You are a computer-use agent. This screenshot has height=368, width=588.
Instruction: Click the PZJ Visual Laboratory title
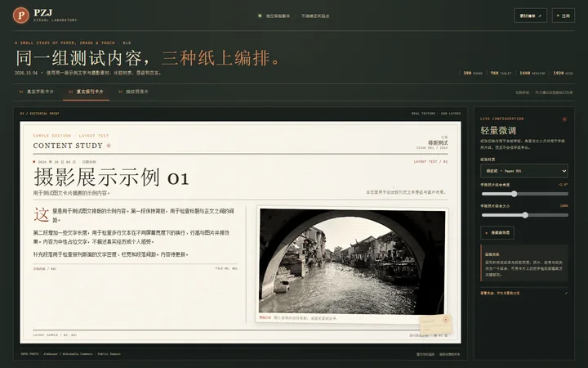click(x=55, y=16)
